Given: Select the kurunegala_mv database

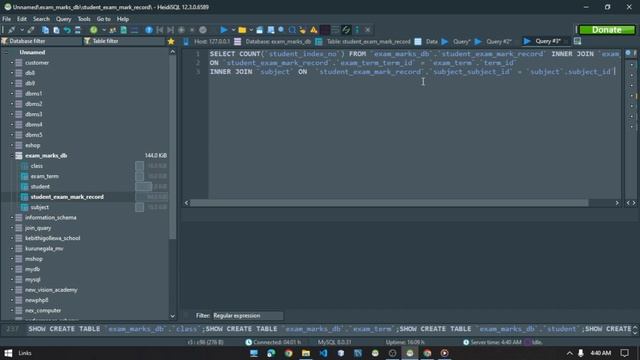Looking at the screenshot, I should coord(44,249).
